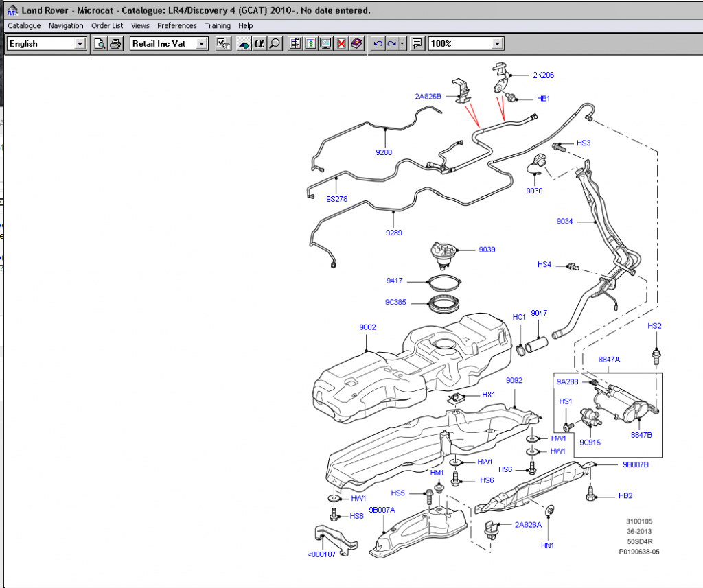The width and height of the screenshot is (703, 588).
Task: Select part callout HS5
Action: (x=397, y=493)
